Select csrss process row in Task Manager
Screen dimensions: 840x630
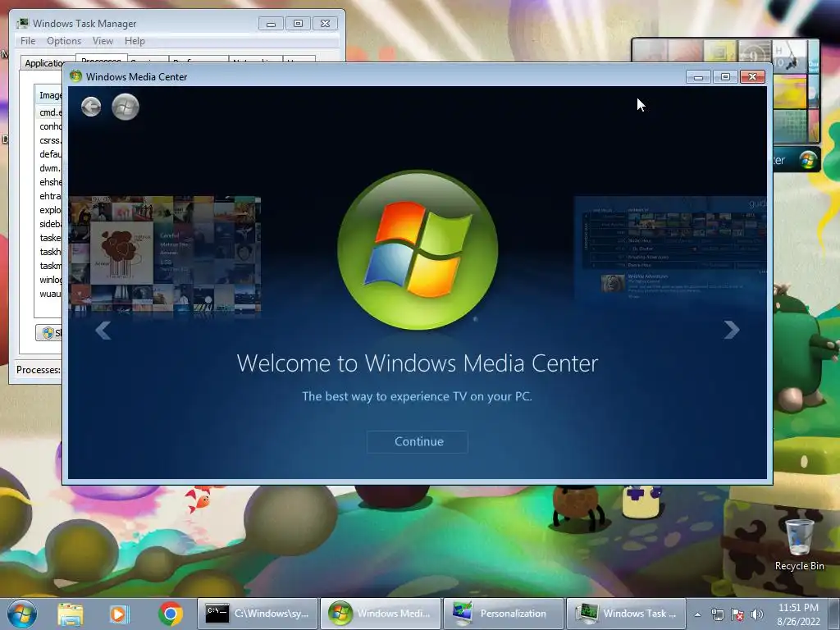50,140
